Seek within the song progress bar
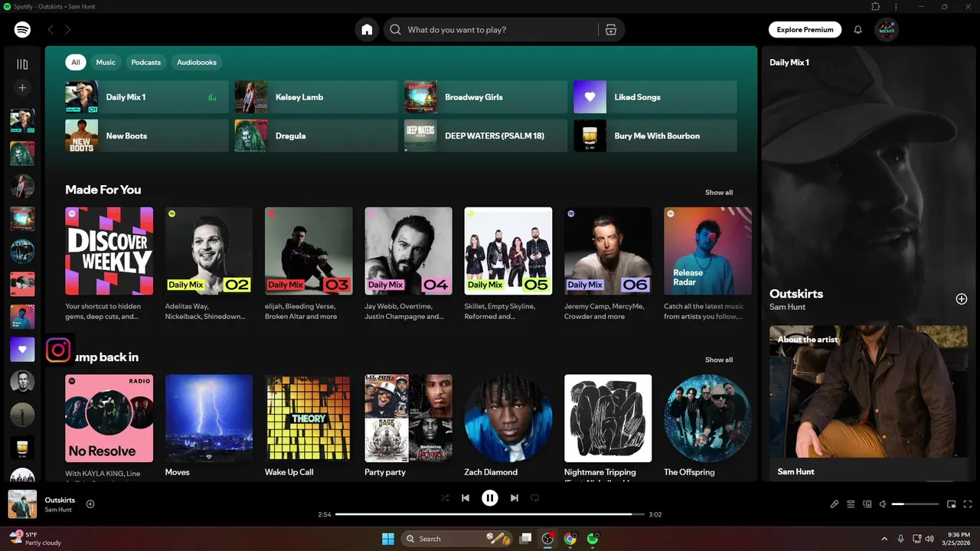This screenshot has height=551, width=980. 490,514
